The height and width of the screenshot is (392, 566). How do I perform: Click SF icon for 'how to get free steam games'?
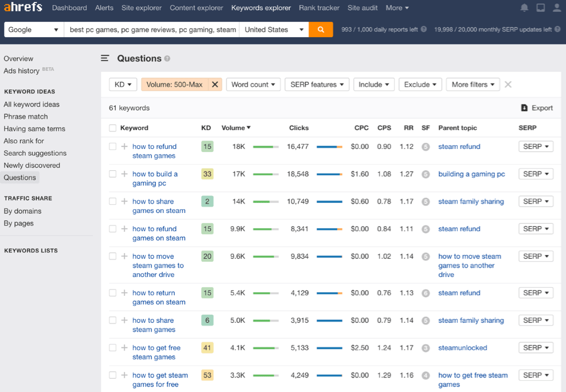[x=426, y=348]
